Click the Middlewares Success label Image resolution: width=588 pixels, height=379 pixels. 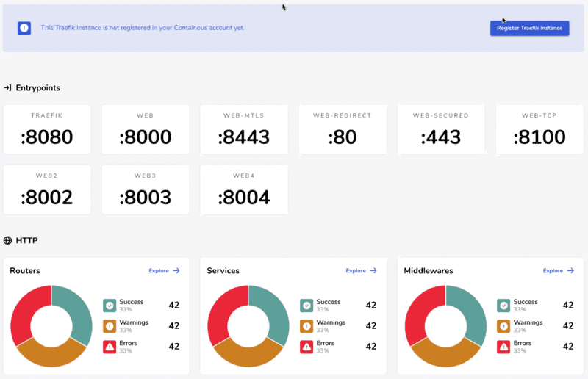(x=526, y=302)
